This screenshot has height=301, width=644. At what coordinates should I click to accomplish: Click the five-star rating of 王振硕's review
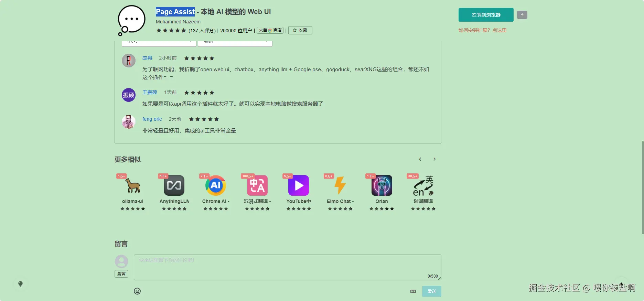[x=199, y=93]
